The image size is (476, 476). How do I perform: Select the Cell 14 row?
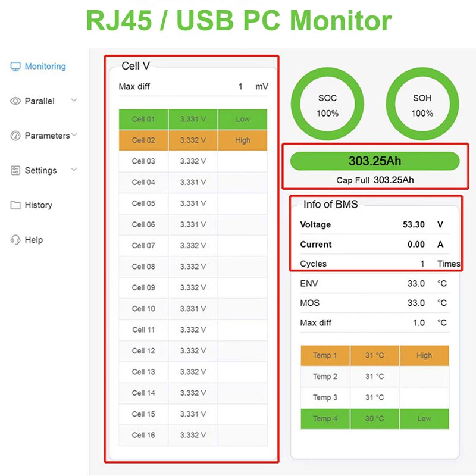193,393
